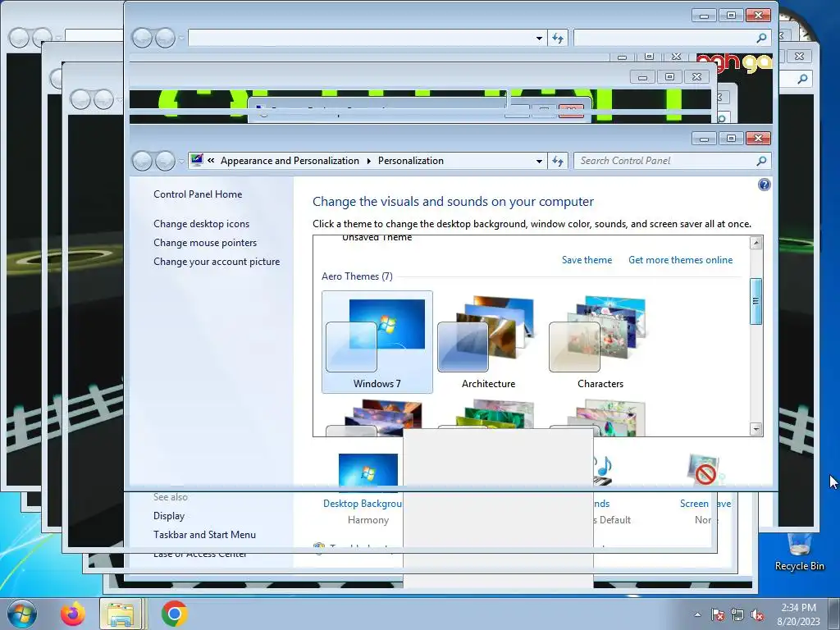Open Appearance and Personalization breadcrumb
This screenshot has height=630, width=840.
[290, 161]
